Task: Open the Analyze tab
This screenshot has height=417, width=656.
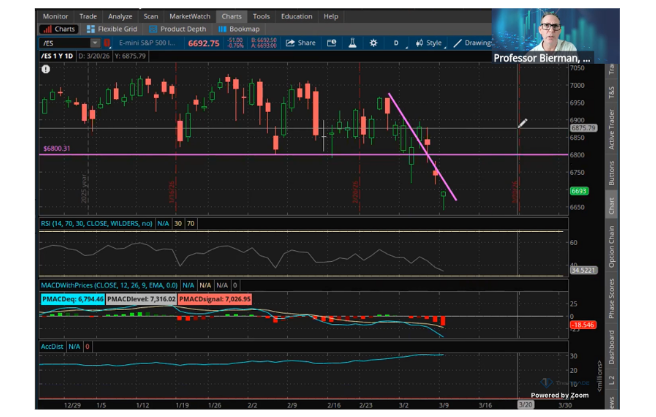Action: pos(120,16)
